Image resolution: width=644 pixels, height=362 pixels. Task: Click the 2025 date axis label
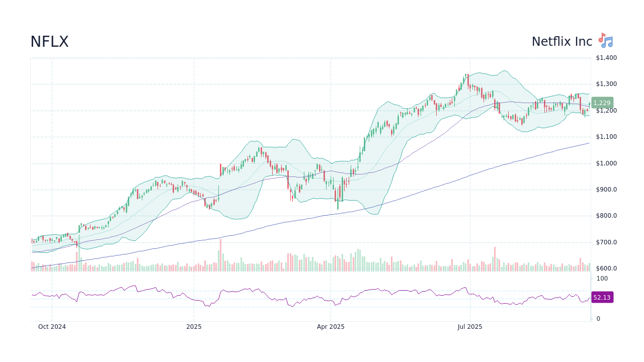[x=194, y=327]
